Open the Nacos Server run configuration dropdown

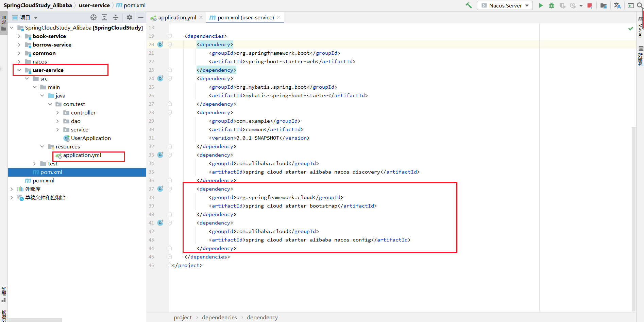(x=505, y=5)
